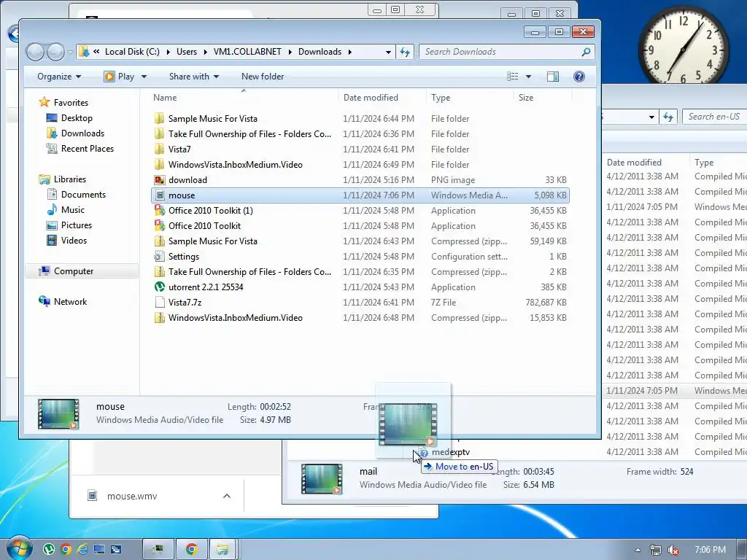Select the WindowsVista.InboxMedium.Video file folder
747x560 pixels.
360,165
